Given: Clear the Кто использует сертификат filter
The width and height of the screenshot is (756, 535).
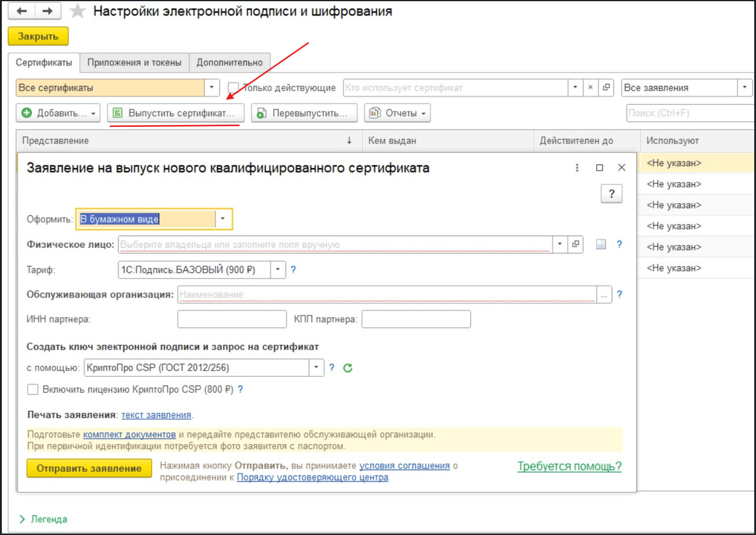Looking at the screenshot, I should tap(591, 88).
